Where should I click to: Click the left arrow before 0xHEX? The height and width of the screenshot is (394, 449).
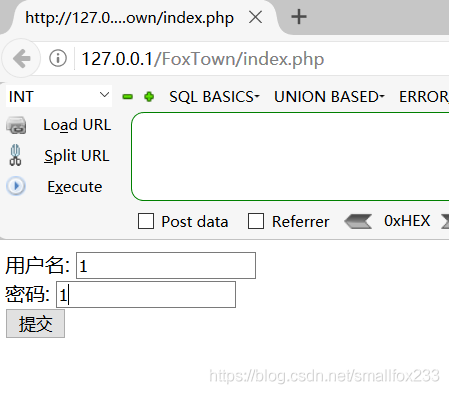tap(358, 222)
